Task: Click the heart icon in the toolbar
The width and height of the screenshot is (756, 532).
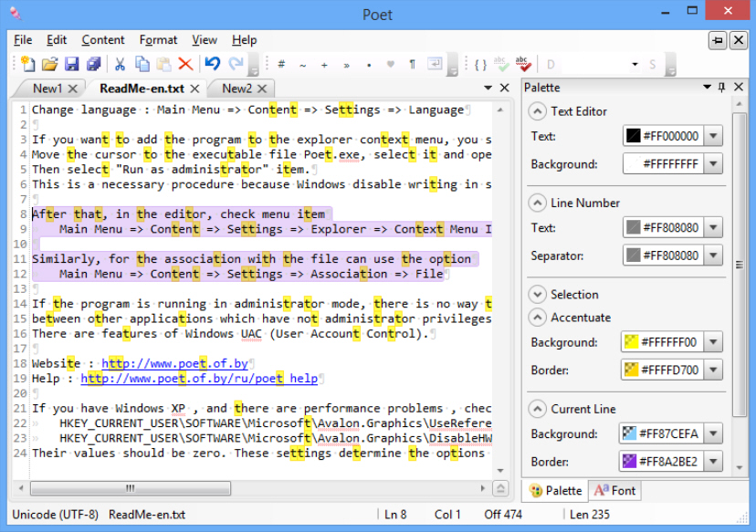Action: pos(391,64)
